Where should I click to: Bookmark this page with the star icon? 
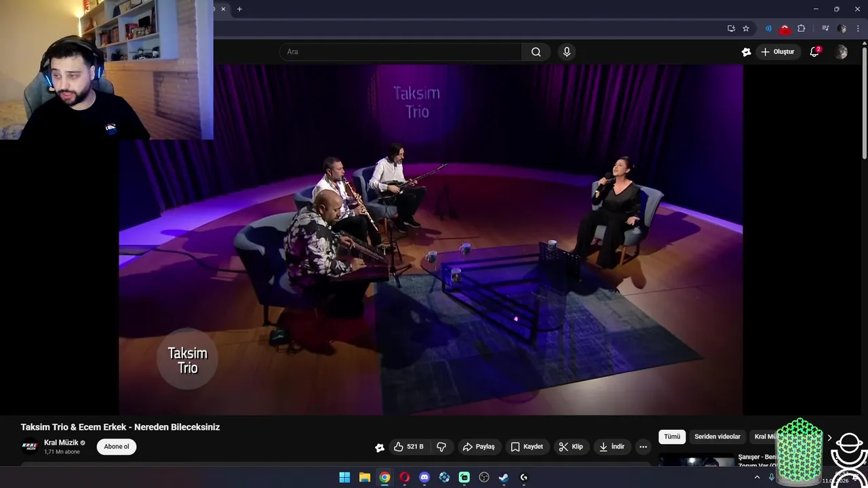(746, 28)
